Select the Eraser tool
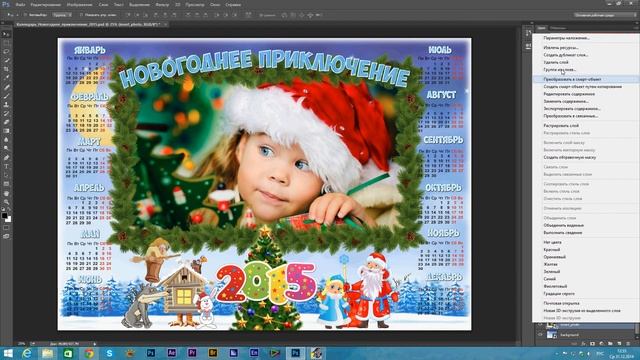Screen dimensions: 640x360 tap(6, 122)
